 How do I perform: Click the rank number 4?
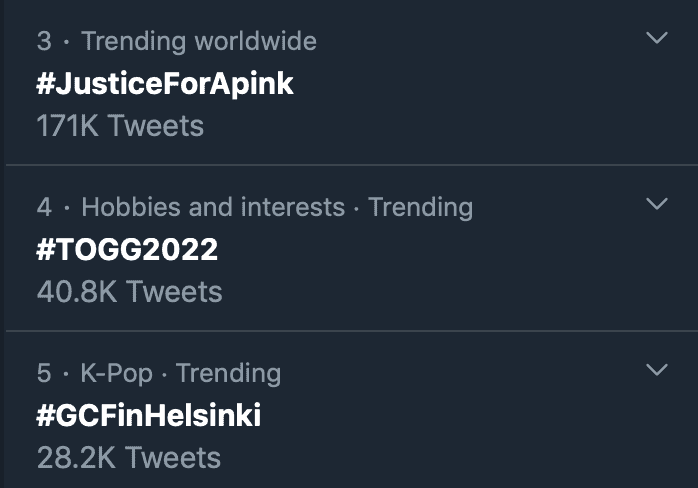coord(44,207)
